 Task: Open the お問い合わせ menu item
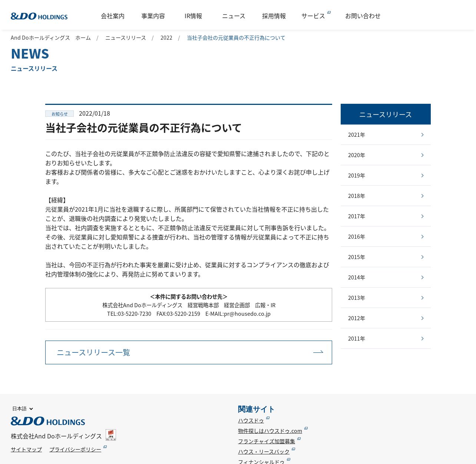363,16
